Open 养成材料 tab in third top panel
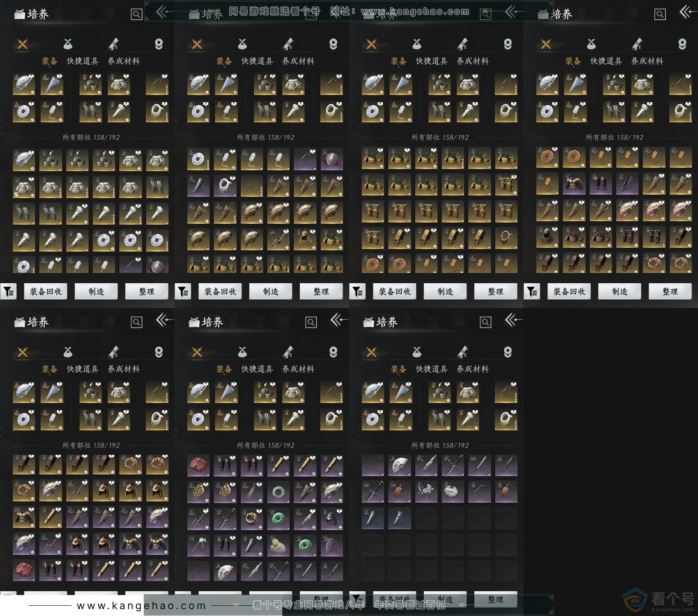This screenshot has height=616, width=698. click(x=473, y=61)
